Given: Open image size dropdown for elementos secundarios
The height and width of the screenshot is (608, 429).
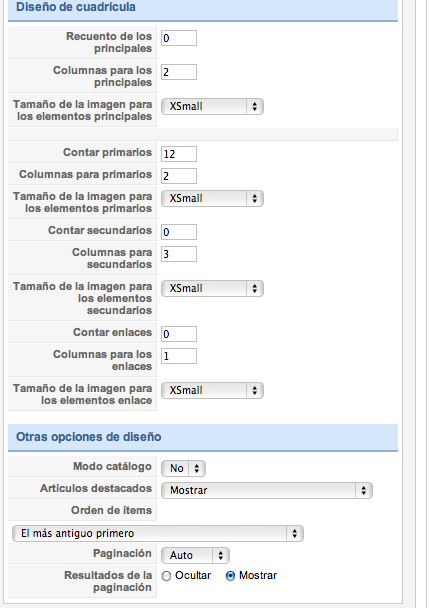Looking at the screenshot, I should point(212,288).
